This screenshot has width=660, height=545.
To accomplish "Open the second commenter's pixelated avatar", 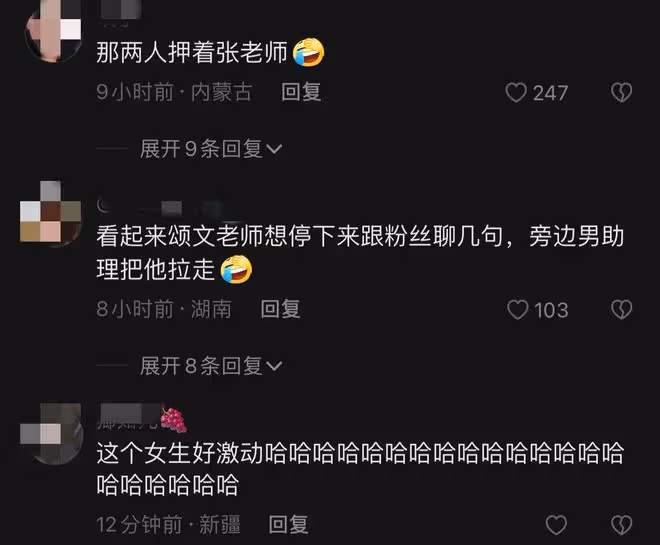I will 51,212.
